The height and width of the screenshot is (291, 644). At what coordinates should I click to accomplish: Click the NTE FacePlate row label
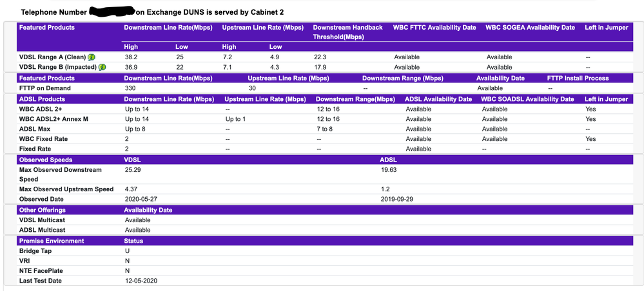point(43,271)
